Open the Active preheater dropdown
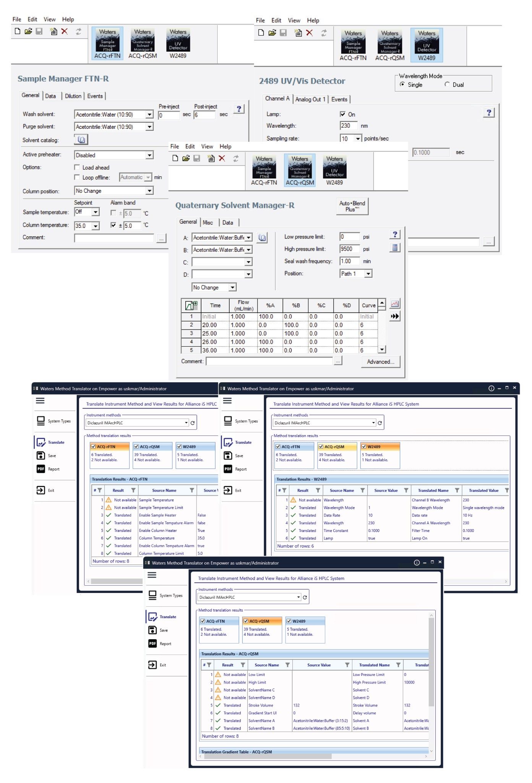This screenshot has width=532, height=783. [x=149, y=155]
